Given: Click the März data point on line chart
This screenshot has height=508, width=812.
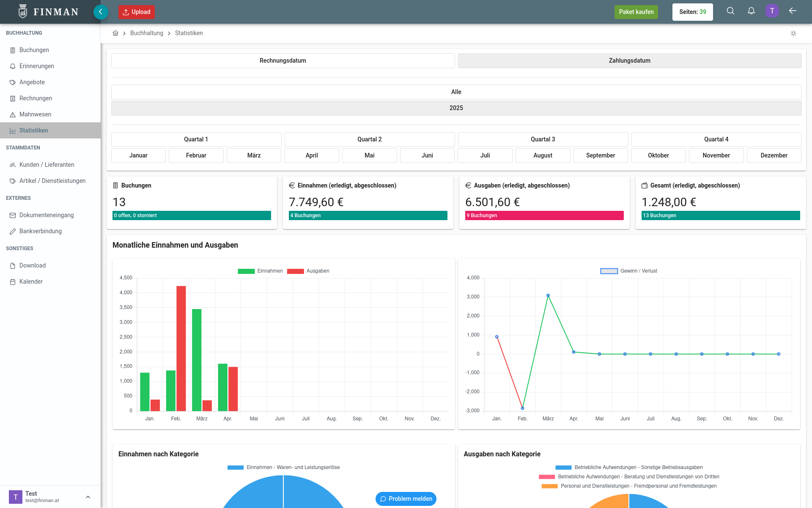Looking at the screenshot, I should 548,295.
